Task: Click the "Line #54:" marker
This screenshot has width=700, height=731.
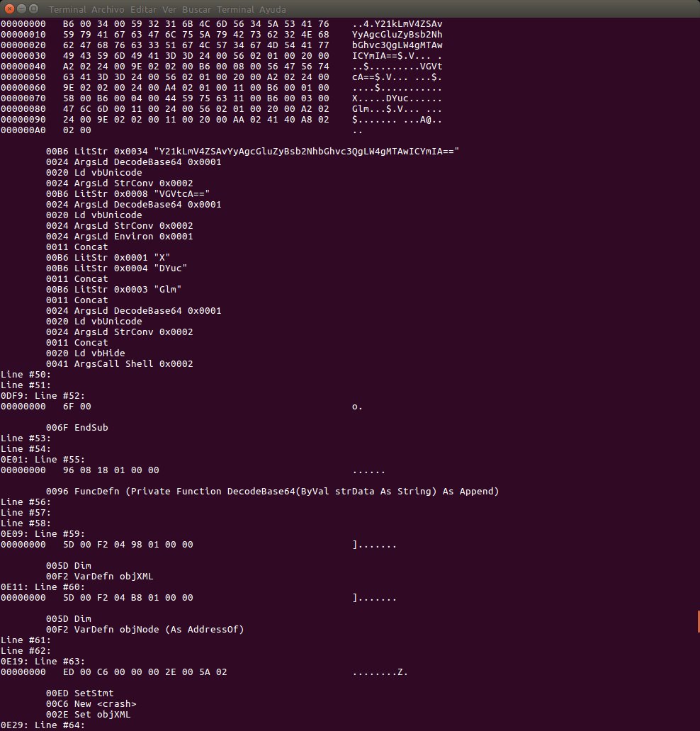Action: click(26, 448)
